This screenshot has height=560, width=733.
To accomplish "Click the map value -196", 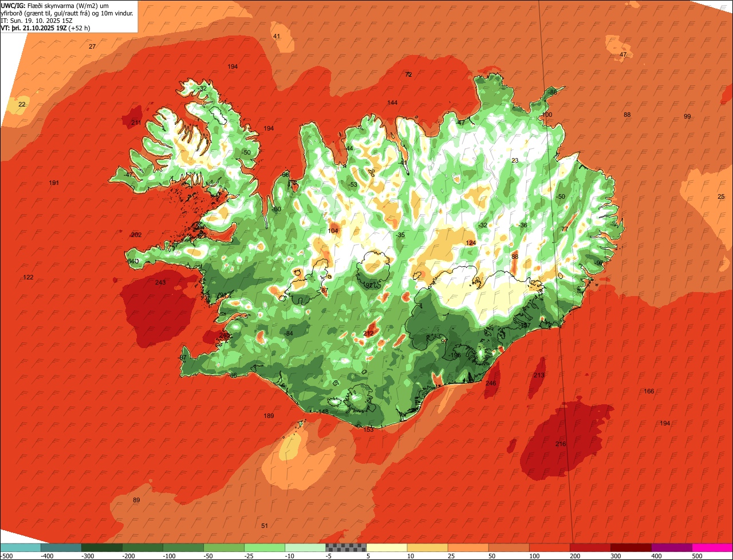I will (x=455, y=355).
